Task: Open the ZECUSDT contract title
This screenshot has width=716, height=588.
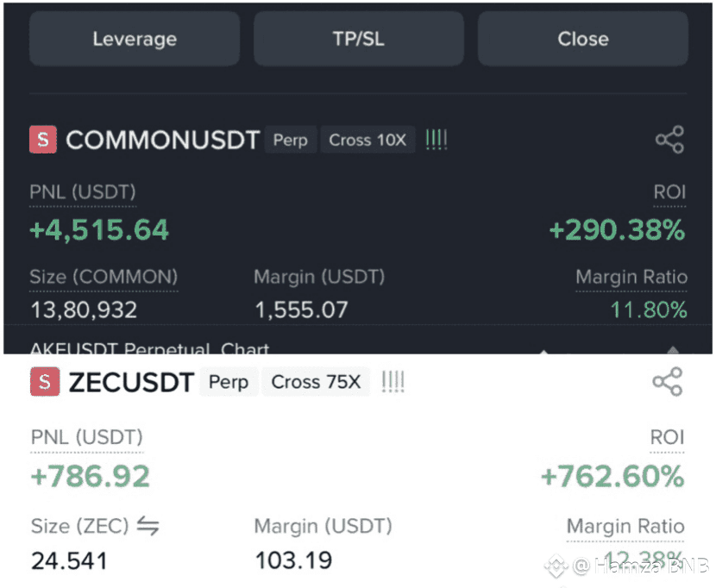Action: click(x=131, y=383)
